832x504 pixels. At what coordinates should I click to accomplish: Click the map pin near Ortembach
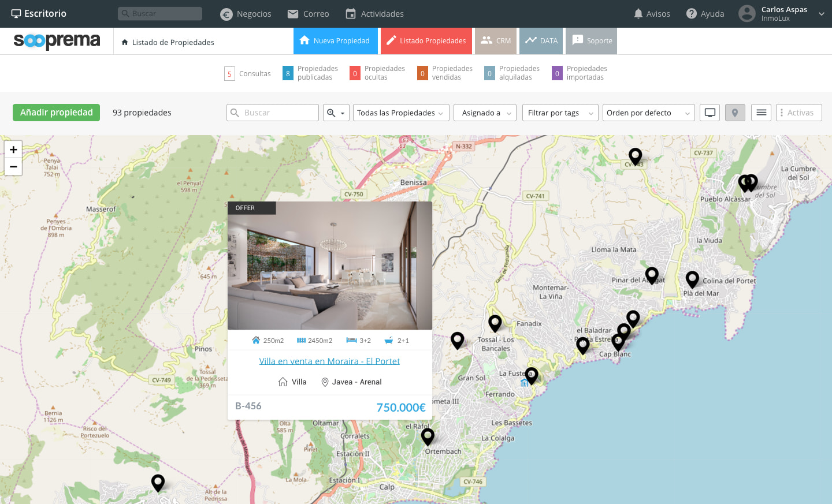click(x=428, y=436)
